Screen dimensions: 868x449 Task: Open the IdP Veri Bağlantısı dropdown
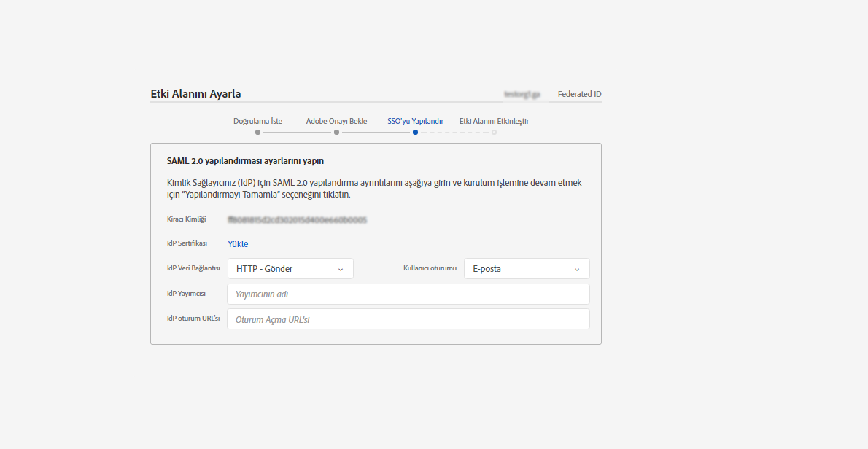tap(290, 269)
